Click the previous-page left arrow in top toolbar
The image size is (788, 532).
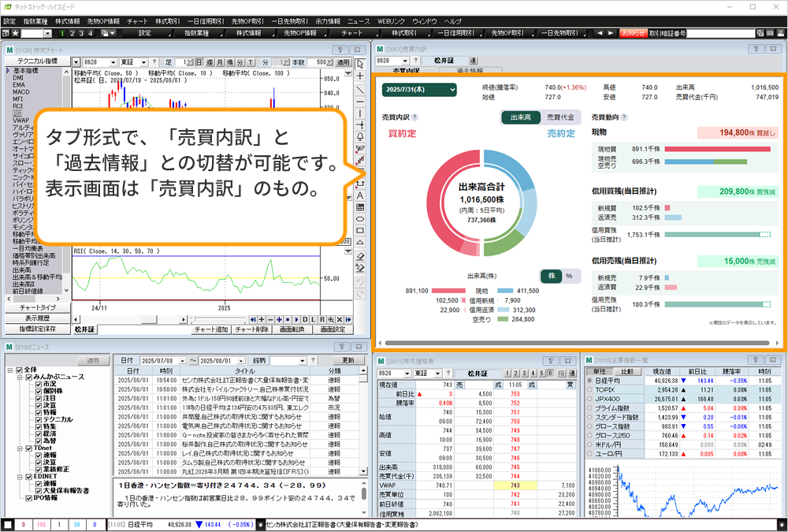(x=599, y=33)
